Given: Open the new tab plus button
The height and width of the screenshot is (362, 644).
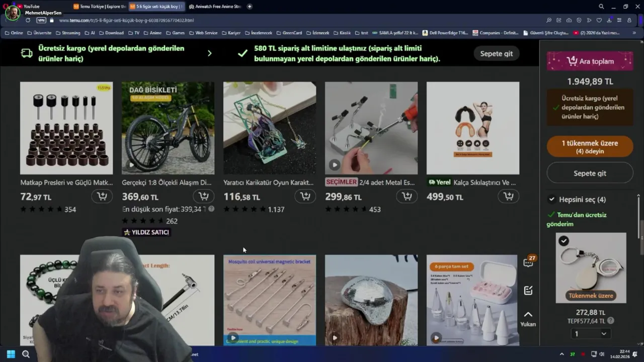Looking at the screenshot, I should [250, 7].
